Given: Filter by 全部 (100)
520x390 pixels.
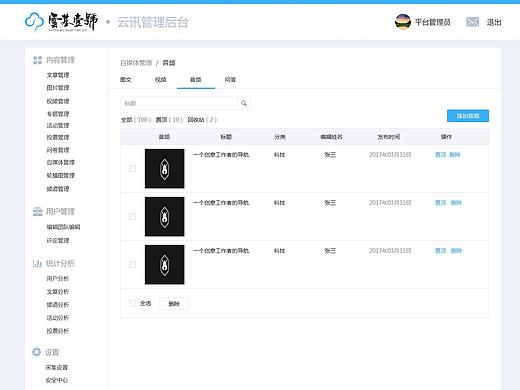Looking at the screenshot, I should [x=136, y=120].
